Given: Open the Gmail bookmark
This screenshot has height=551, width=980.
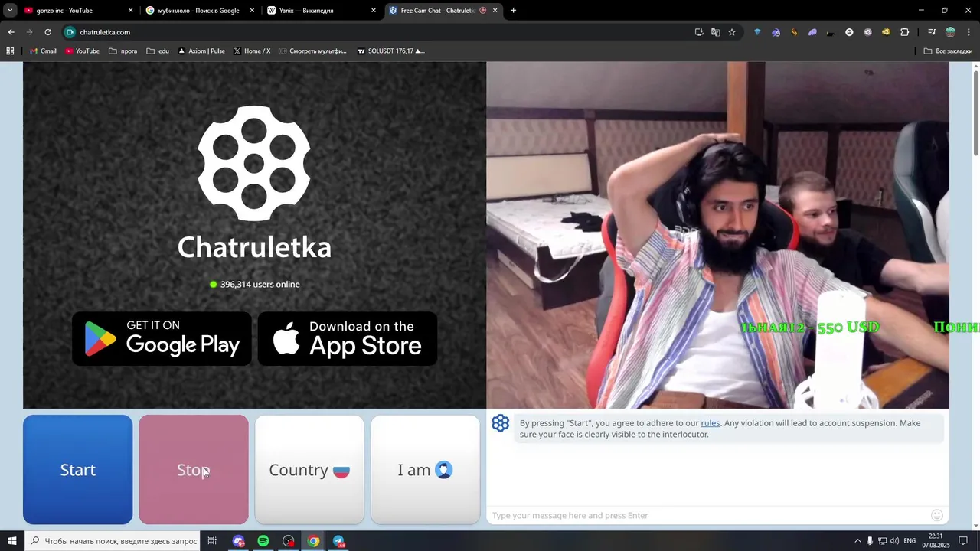Looking at the screenshot, I should pos(43,51).
